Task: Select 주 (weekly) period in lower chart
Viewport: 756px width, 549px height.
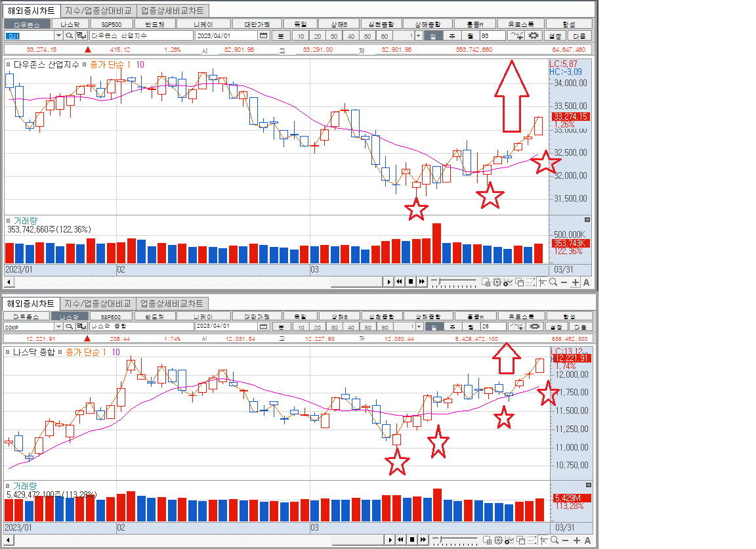Action: [452, 326]
